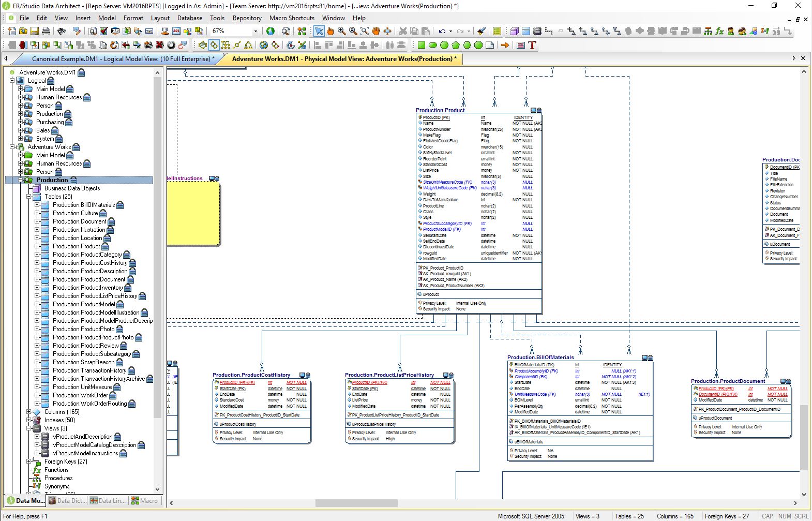
Task: Open the Undo history dropdown arrow
Action: click(450, 32)
